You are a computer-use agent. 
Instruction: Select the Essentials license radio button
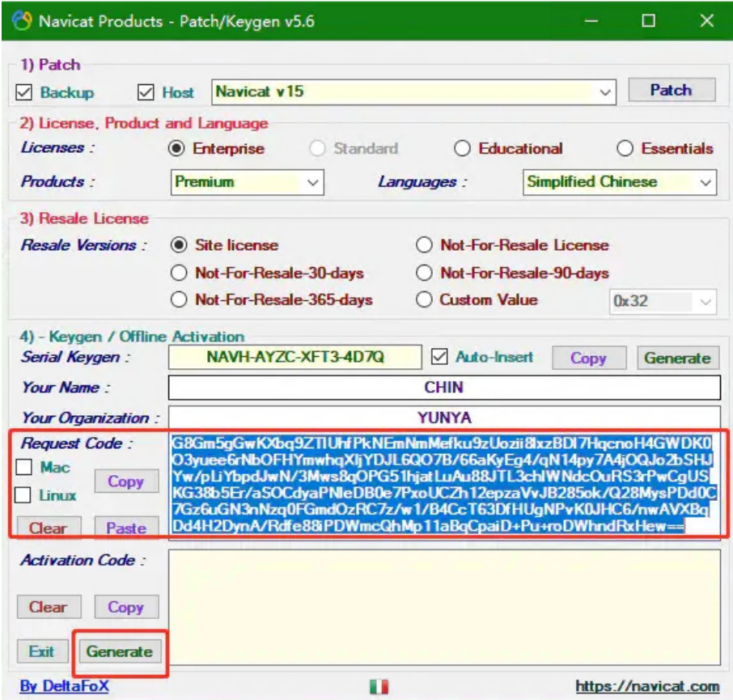[625, 148]
